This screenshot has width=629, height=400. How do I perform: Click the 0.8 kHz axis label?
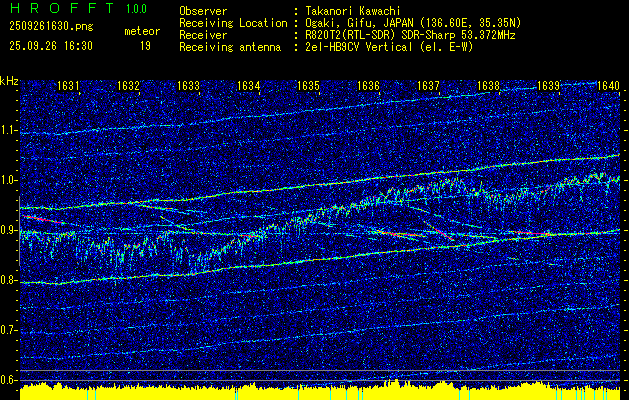click(9, 280)
